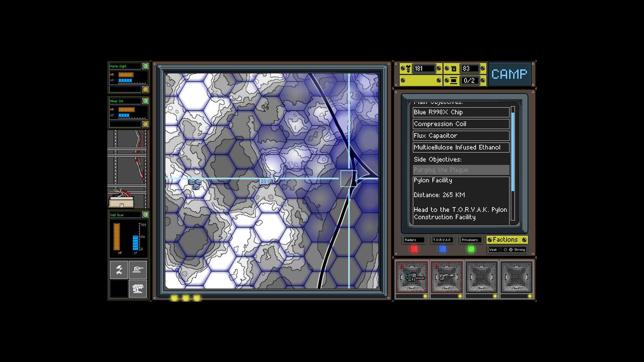Click the green Privateers faction light
Viewport: 644px width, 362px height.
coord(471,249)
